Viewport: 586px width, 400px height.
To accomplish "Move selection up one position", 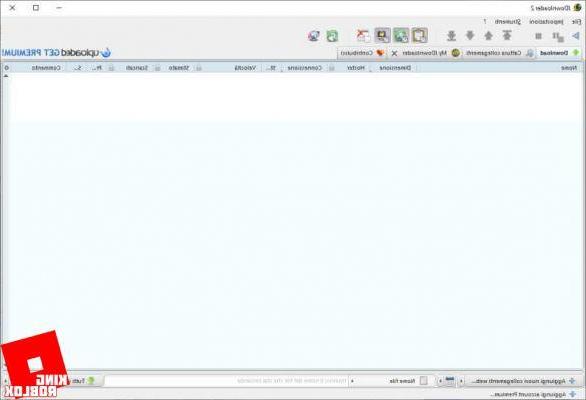I will (488, 36).
